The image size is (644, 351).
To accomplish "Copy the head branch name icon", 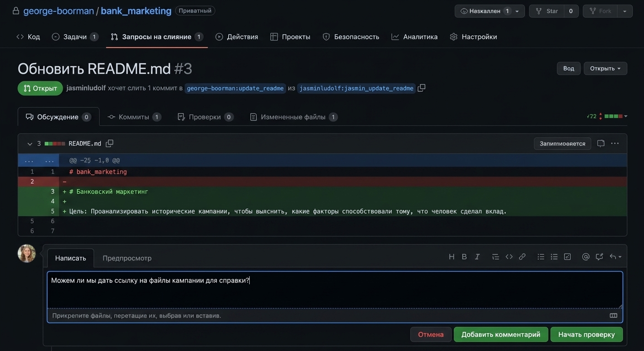I will 421,88.
